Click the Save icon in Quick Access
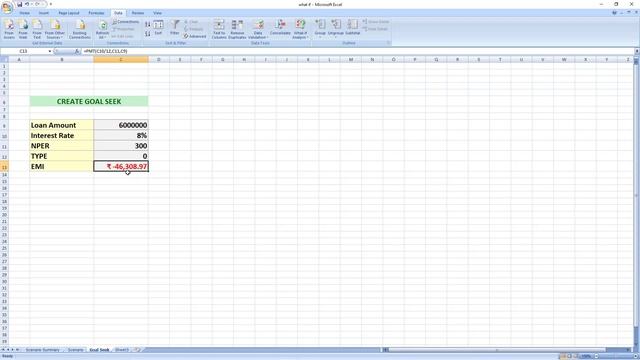Image resolution: width=640 pixels, height=360 pixels. (x=19, y=4)
